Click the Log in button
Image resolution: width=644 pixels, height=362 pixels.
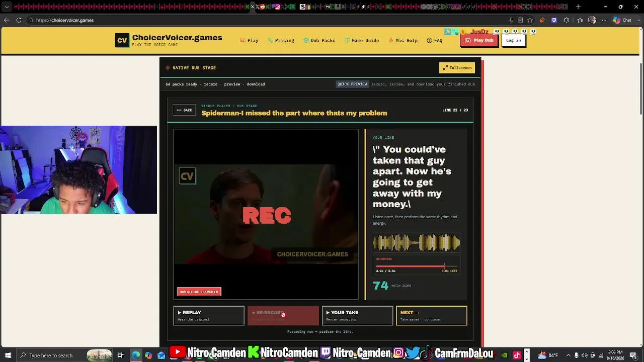513,40
